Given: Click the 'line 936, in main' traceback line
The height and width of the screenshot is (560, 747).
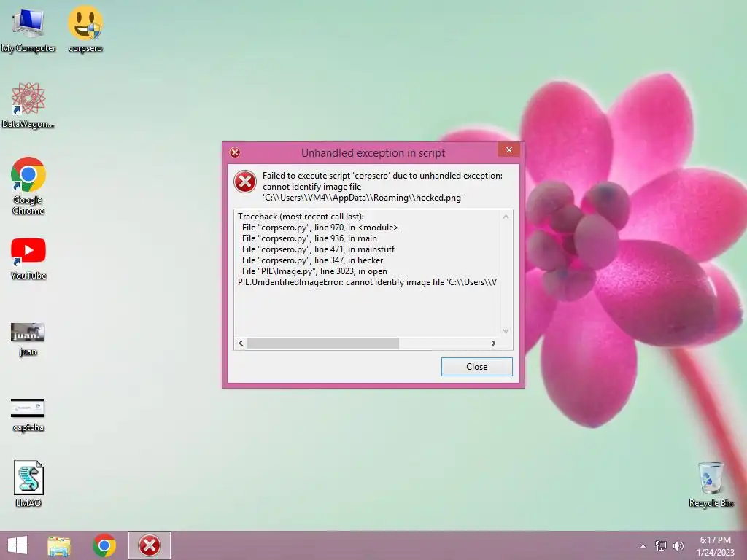Looking at the screenshot, I should point(309,238).
